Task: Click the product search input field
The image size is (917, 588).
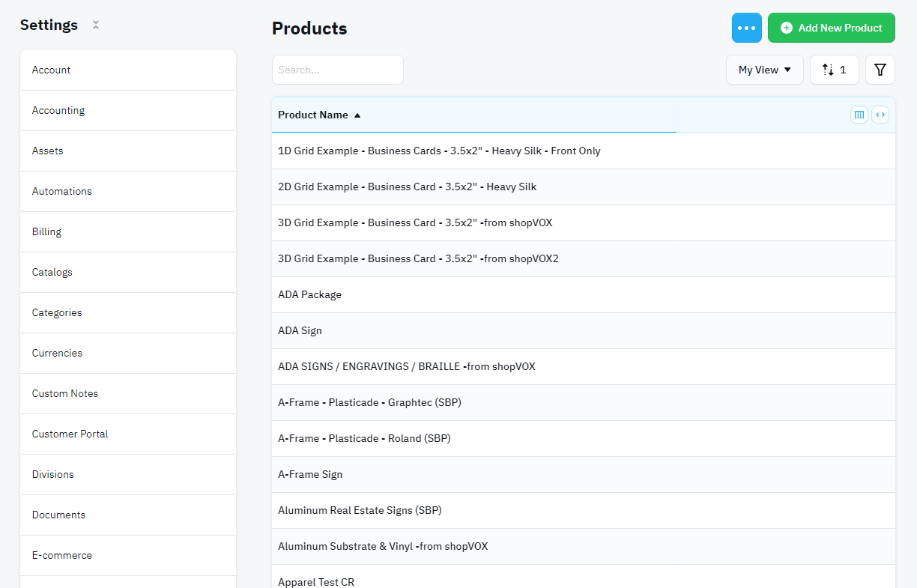Action: click(x=337, y=69)
